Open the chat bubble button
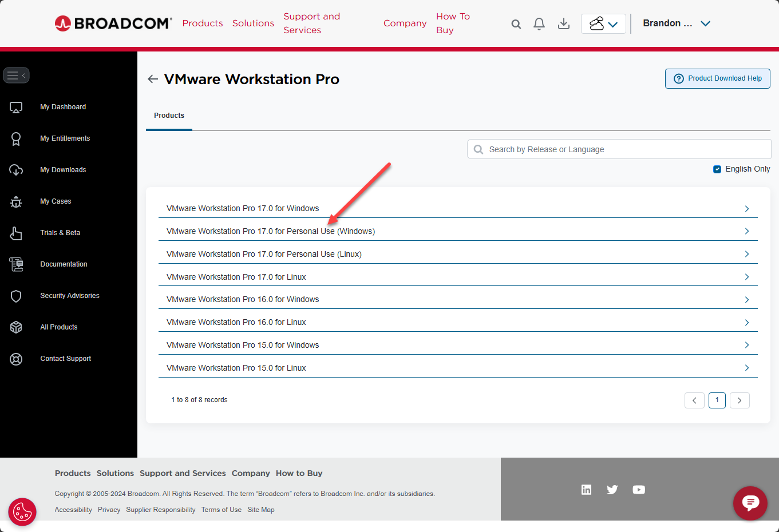Screen dimensions: 779x532 pos(750,503)
